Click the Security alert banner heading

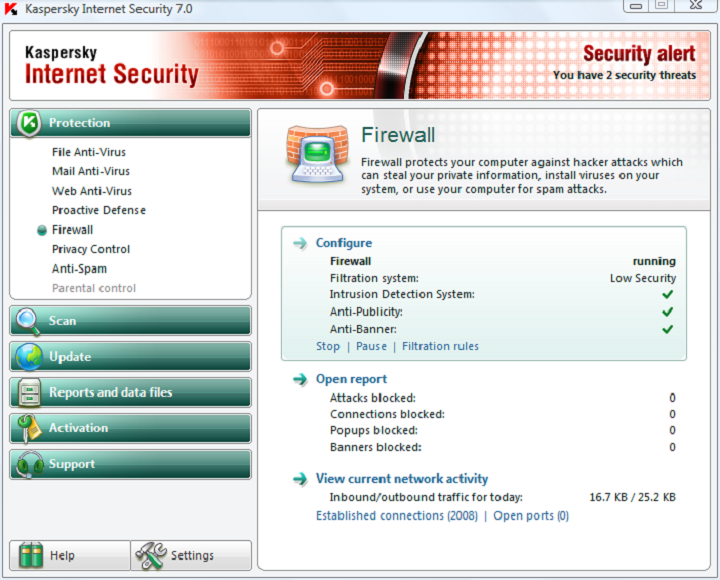pyautogui.click(x=639, y=54)
